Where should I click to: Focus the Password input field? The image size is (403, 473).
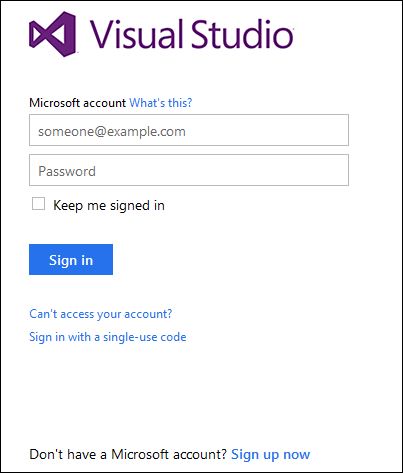(x=189, y=170)
